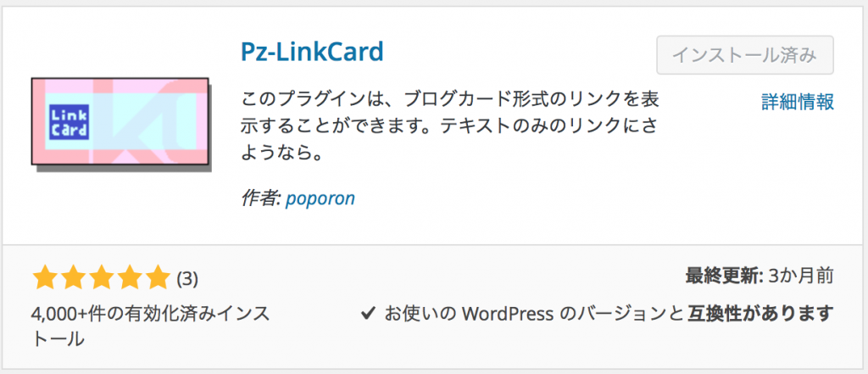The width and height of the screenshot is (868, 374).
Task: Open the 詳細情報 details link
Action: click(797, 102)
